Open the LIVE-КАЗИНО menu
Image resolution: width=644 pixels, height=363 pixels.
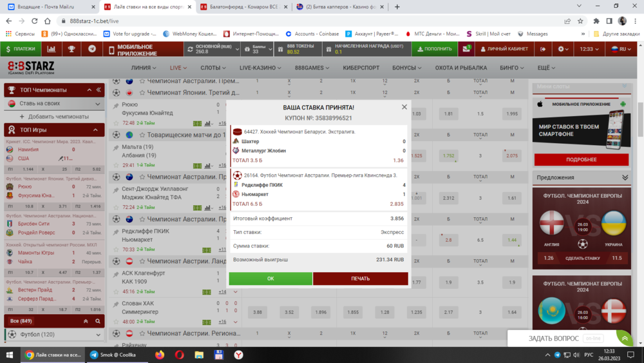260,68
